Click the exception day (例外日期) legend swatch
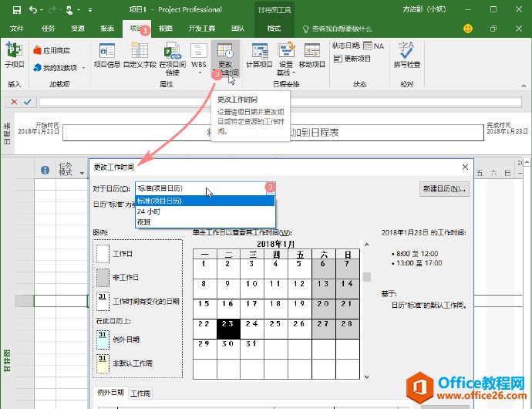The image size is (532, 409). (x=103, y=340)
